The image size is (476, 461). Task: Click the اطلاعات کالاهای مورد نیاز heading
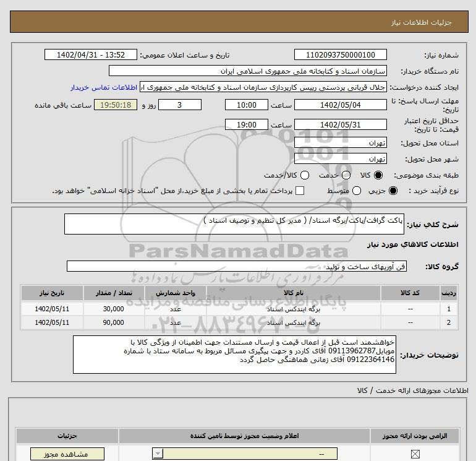click(413, 244)
